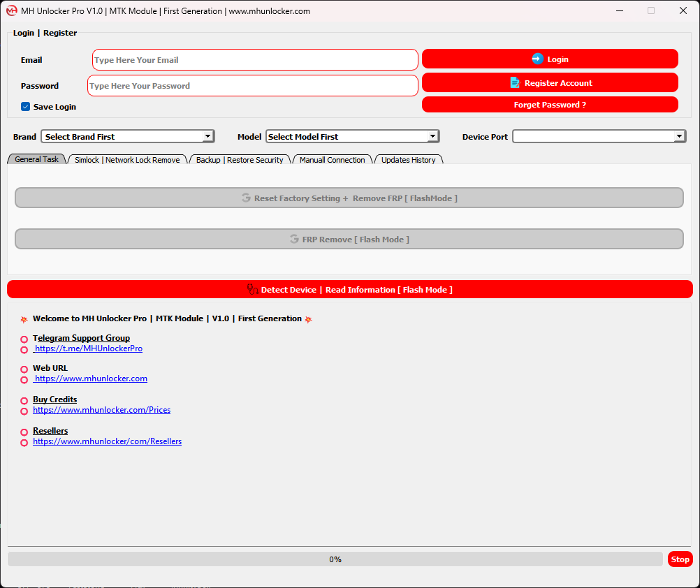Click the refresh icon beside FRP Remove
The width and height of the screenshot is (700, 588).
tap(294, 240)
